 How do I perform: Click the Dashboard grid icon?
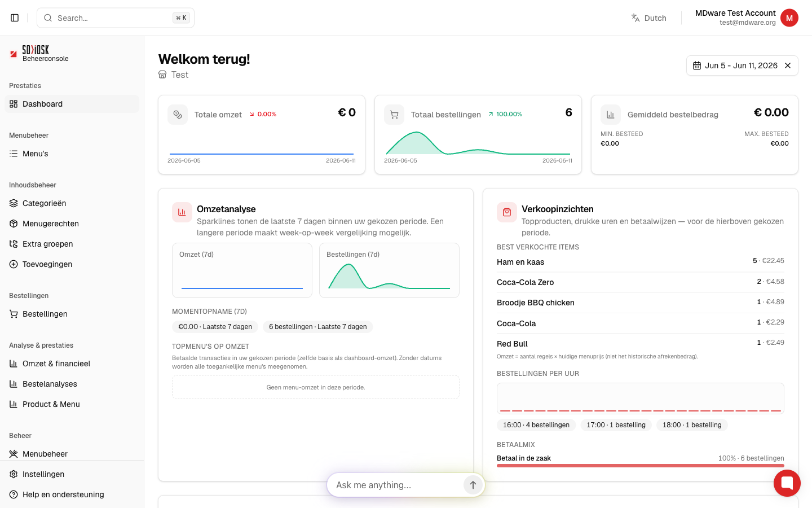pyautogui.click(x=14, y=104)
